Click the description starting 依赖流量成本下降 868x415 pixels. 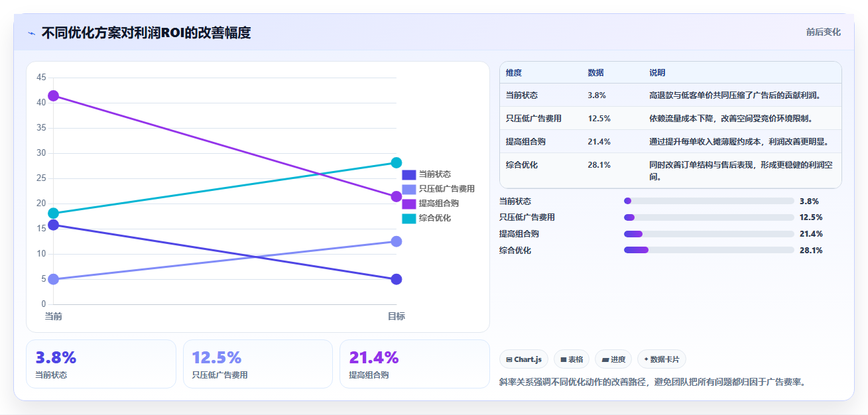point(731,119)
